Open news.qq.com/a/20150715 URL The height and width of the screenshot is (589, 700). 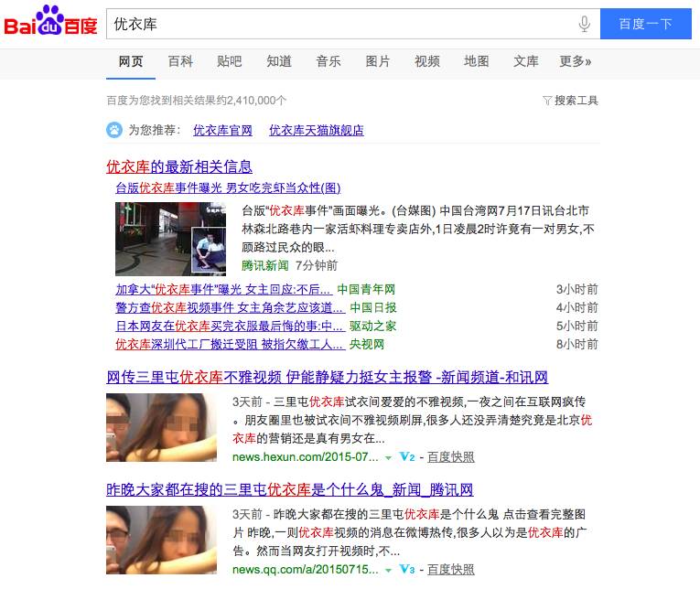(x=306, y=570)
